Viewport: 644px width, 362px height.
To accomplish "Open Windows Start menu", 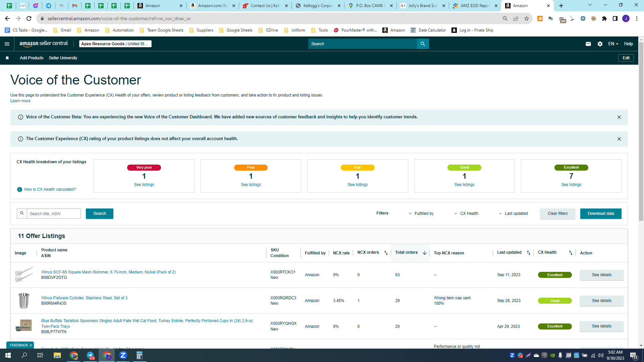I will [8, 355].
